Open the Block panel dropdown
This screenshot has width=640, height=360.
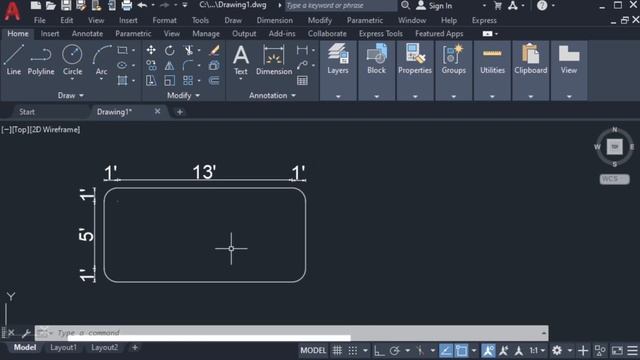(376, 97)
